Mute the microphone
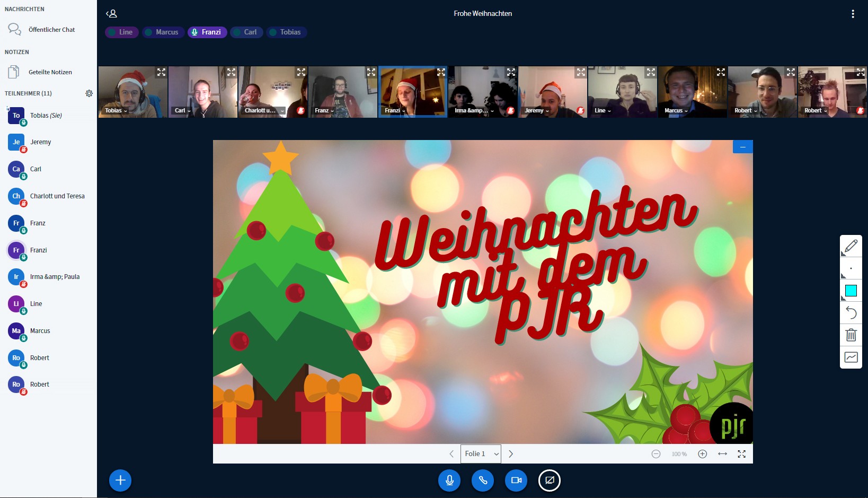This screenshot has height=498, width=868. pos(449,480)
